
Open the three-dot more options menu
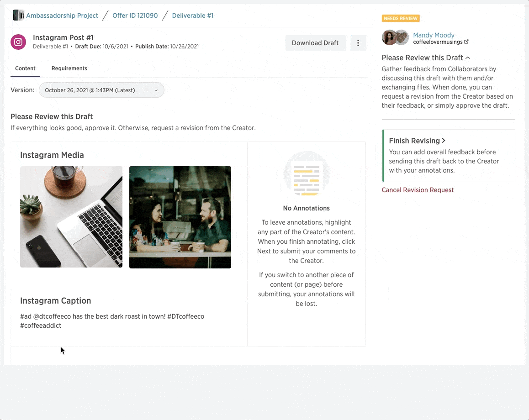[358, 43]
